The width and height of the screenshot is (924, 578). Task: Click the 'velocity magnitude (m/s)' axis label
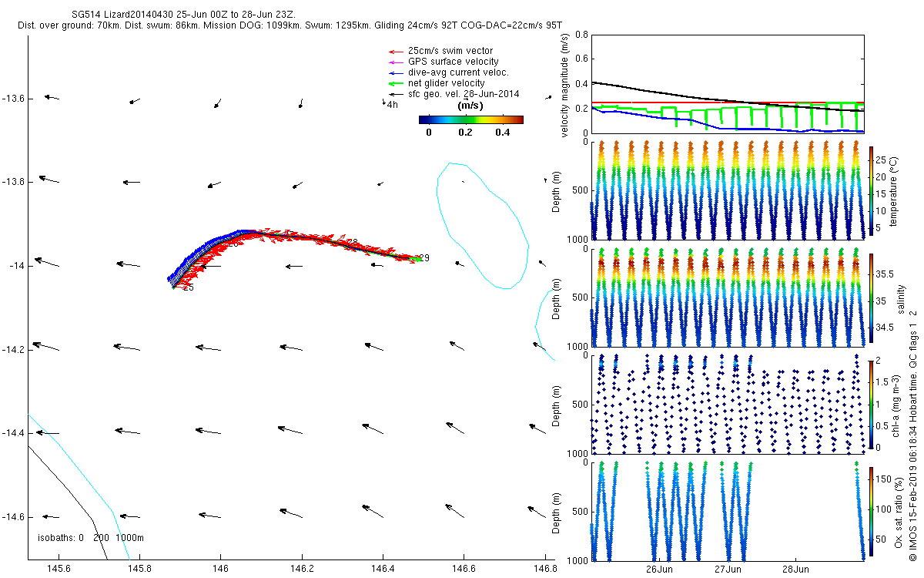tap(566, 85)
